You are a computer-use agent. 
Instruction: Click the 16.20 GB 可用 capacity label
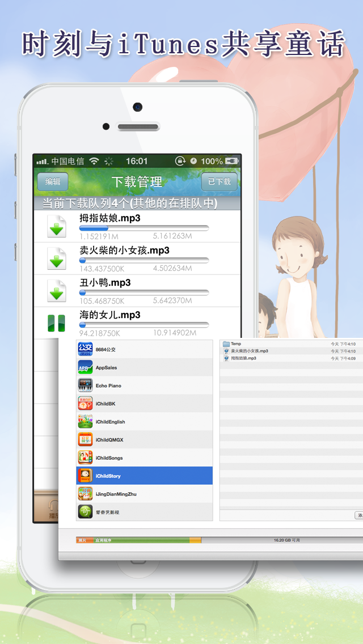coord(286,540)
